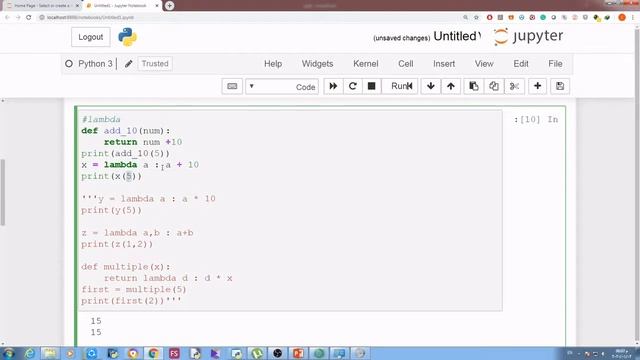Insert a new cell with the plus icon
This screenshot has width=640, height=360.
pos(538,86)
